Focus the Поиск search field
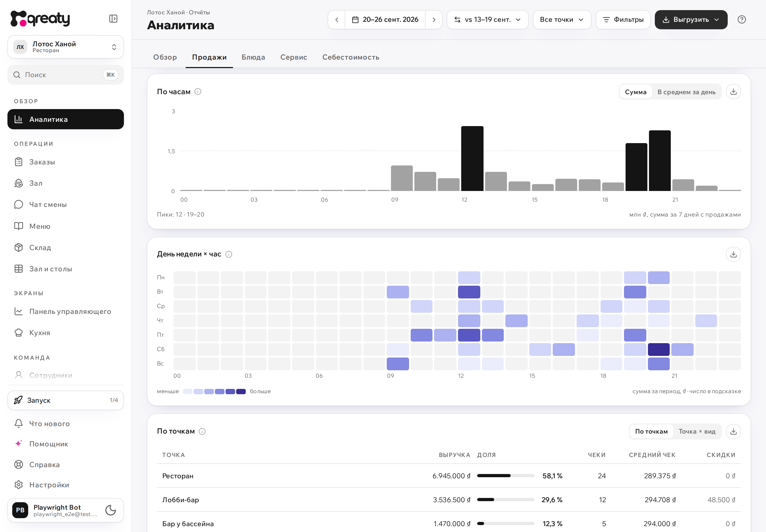 click(x=66, y=75)
